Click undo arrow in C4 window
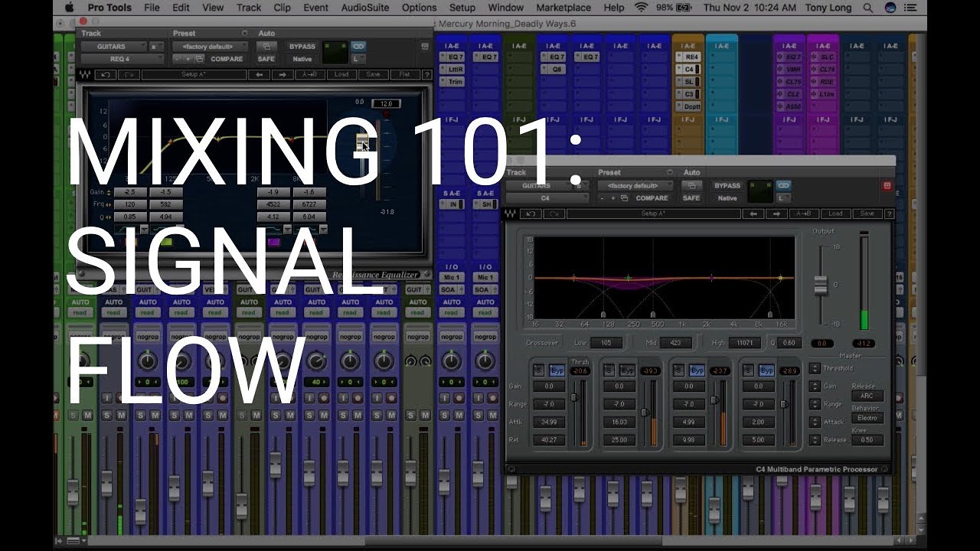The height and width of the screenshot is (551, 980). (x=530, y=214)
